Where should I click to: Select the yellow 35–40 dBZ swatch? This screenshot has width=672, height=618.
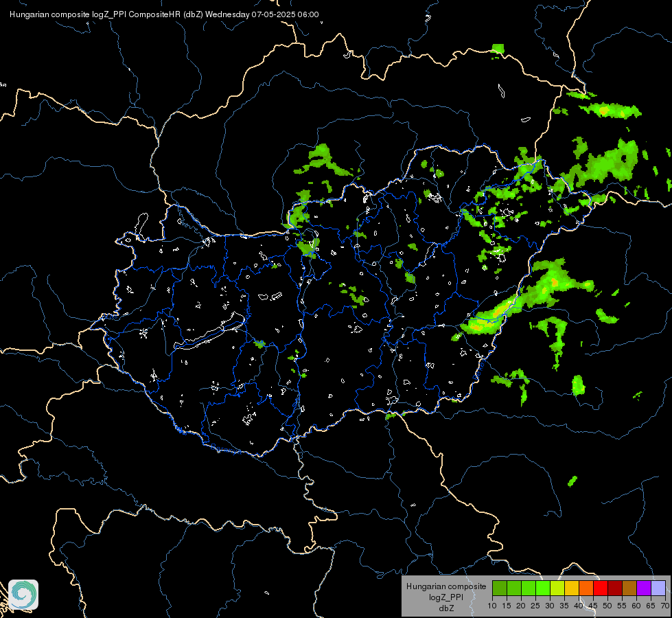(572, 588)
